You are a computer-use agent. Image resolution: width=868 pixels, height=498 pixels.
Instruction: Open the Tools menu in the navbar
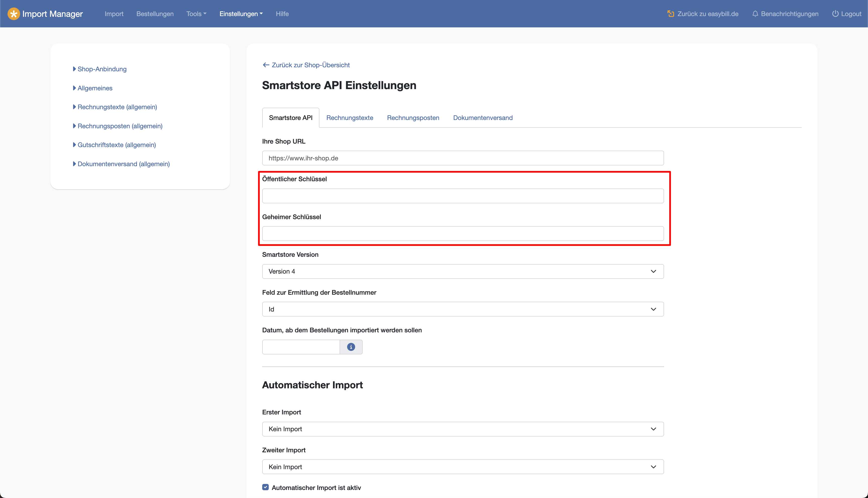point(196,14)
